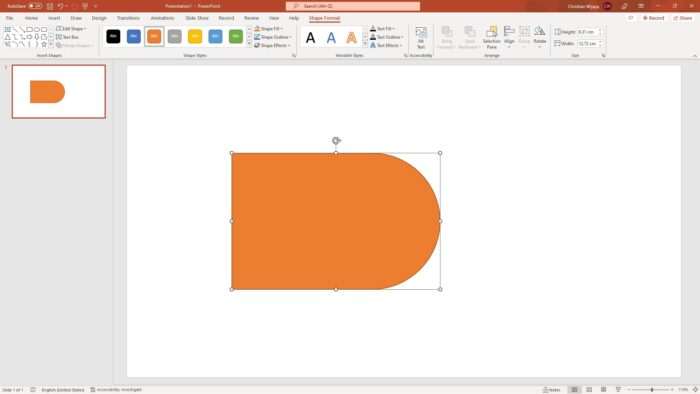Expand the Shape Effects dropdown
700x394 pixels.
[272, 46]
